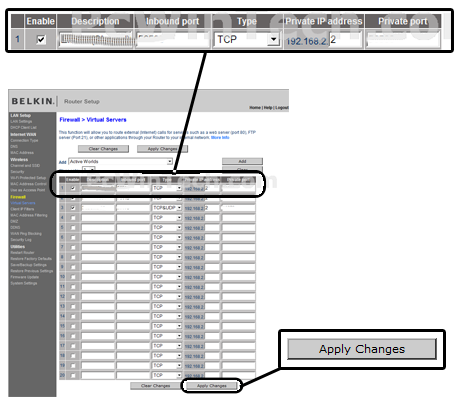
Task: Open the TCP type dropdown in row 7
Action: pos(167,247)
